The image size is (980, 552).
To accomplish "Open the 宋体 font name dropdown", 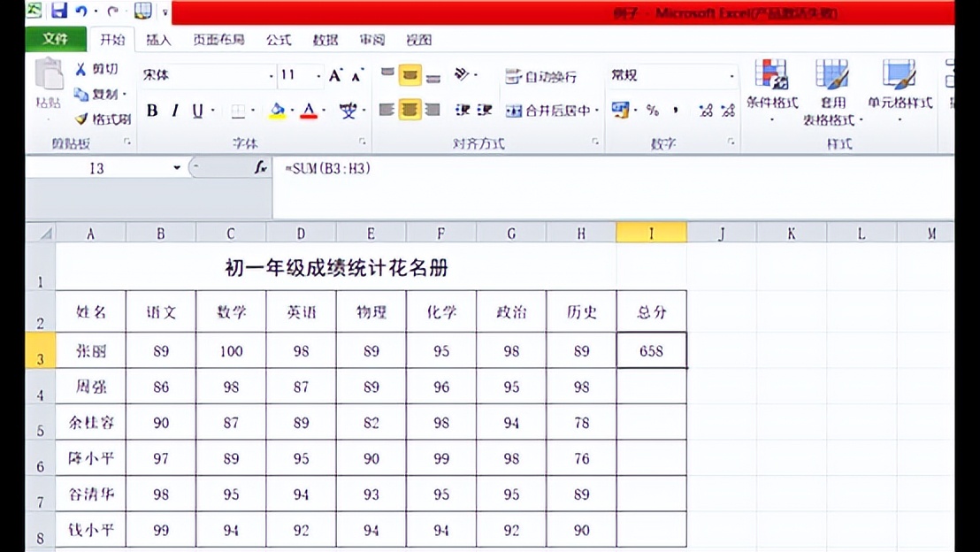I will [x=271, y=76].
